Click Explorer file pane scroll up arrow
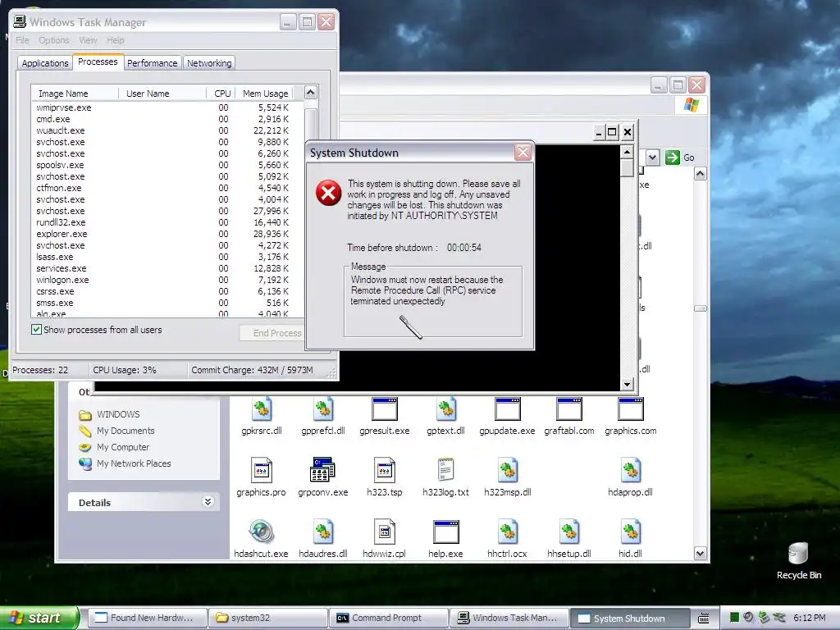 (x=701, y=174)
